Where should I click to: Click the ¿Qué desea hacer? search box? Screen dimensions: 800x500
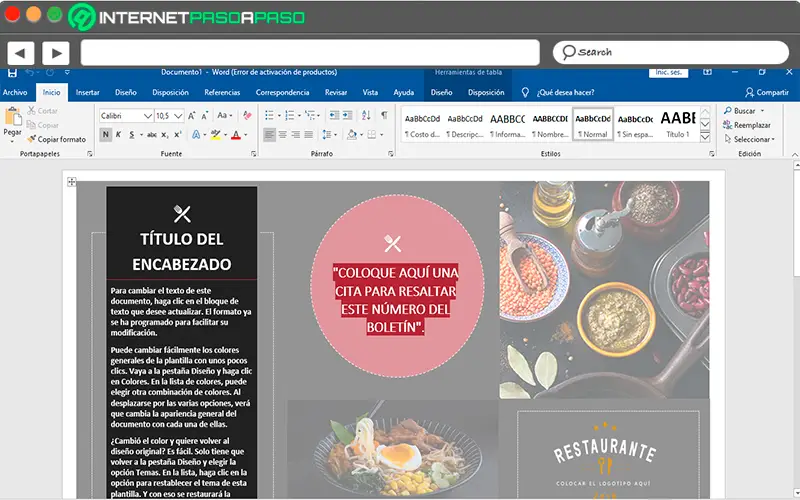click(565, 92)
